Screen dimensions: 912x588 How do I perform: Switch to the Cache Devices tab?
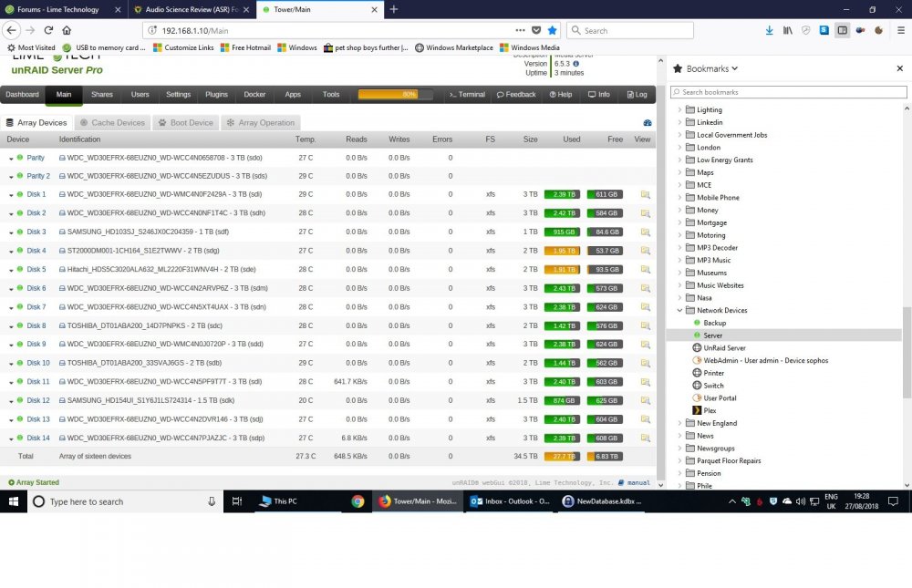click(112, 123)
